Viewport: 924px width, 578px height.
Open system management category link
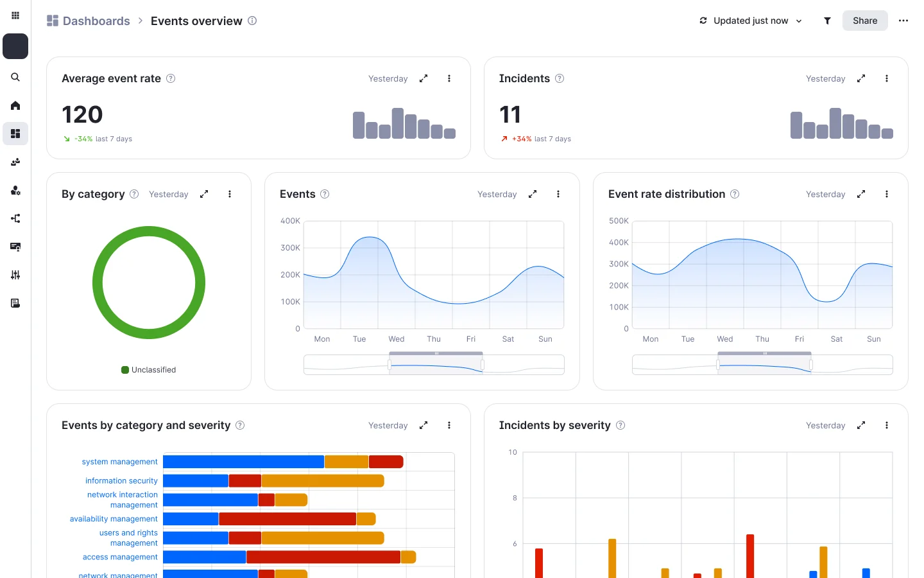coord(119,462)
